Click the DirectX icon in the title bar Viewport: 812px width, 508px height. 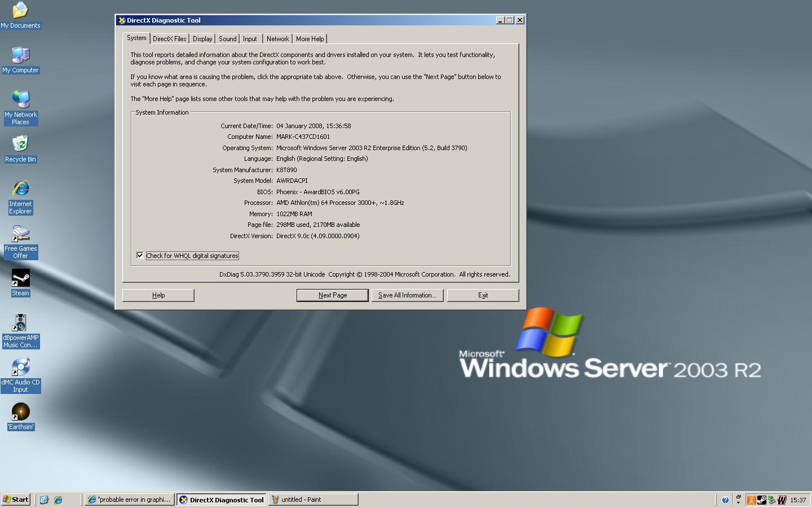coord(121,20)
